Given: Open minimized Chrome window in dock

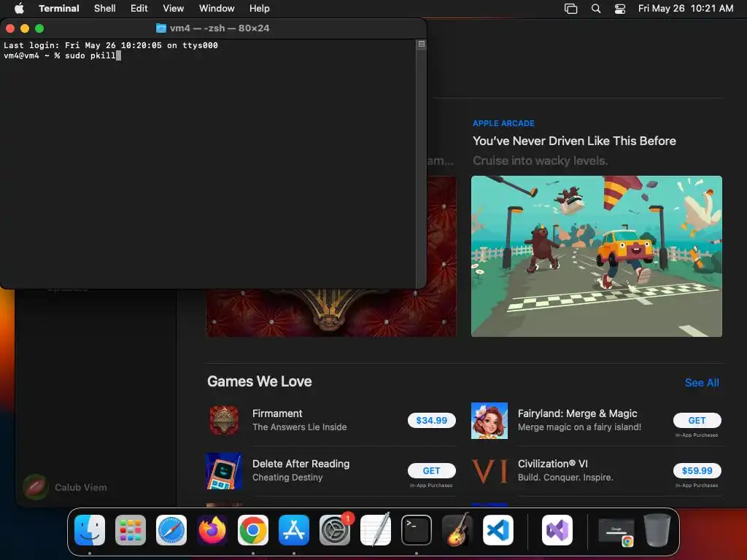Looking at the screenshot, I should (x=616, y=532).
